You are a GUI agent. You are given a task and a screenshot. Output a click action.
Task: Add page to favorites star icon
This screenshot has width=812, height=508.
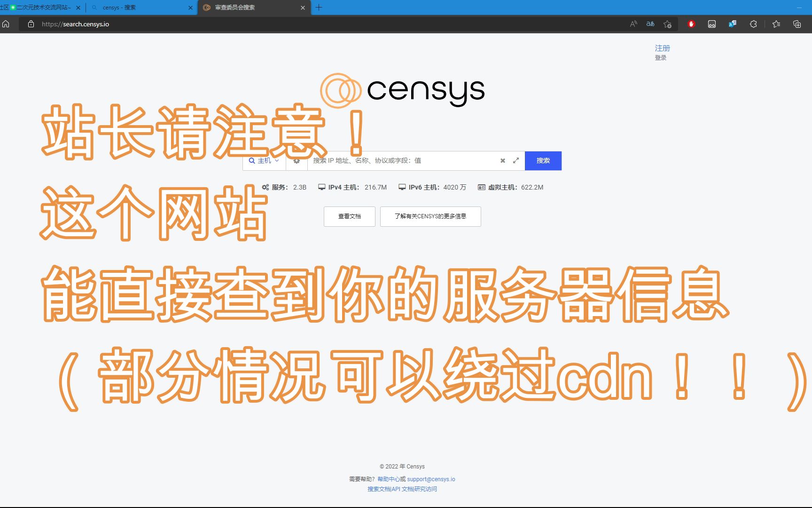[667, 24]
